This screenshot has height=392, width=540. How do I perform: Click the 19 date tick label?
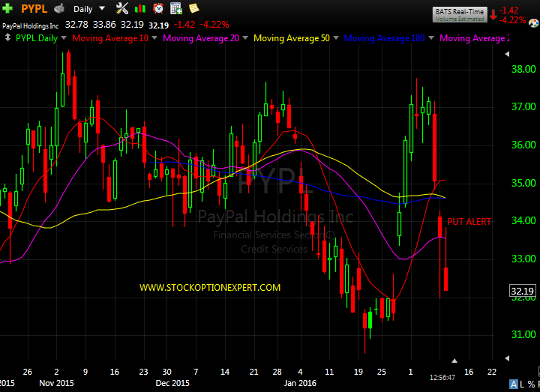pyautogui.click(x=358, y=372)
